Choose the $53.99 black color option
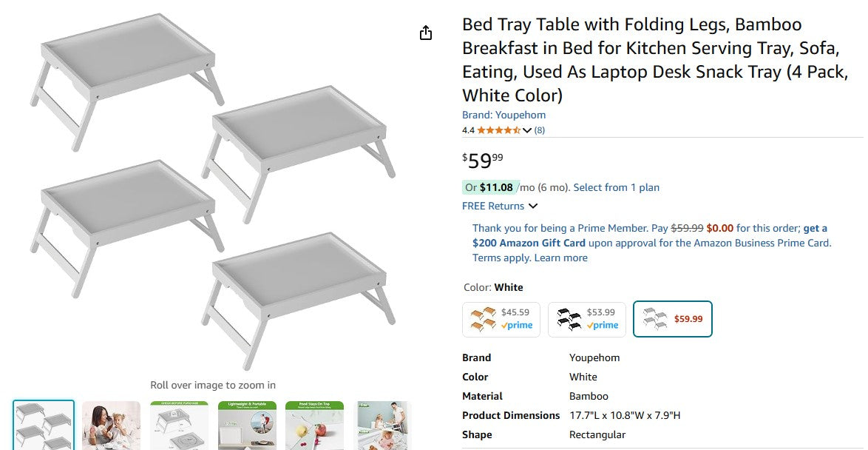The image size is (868, 450). click(x=587, y=319)
